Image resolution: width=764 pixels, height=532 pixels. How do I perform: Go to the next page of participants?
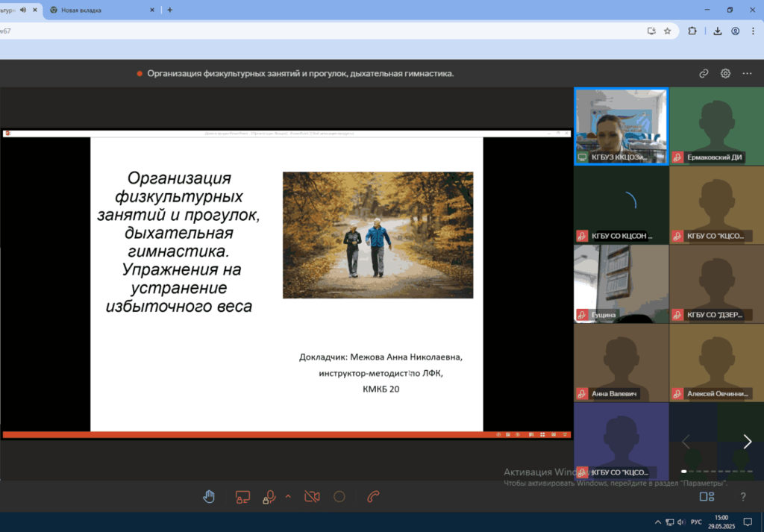[x=748, y=442]
